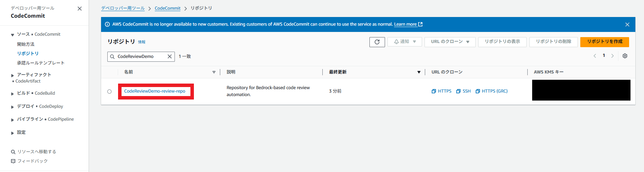The image size is (644, 172).
Task: Go to next page of repositories
Action: coord(612,56)
